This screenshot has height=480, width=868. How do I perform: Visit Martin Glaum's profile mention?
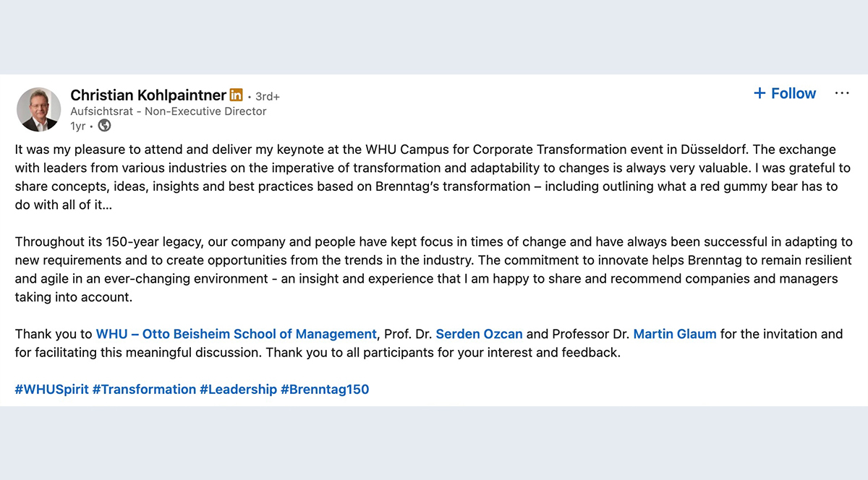coord(675,334)
